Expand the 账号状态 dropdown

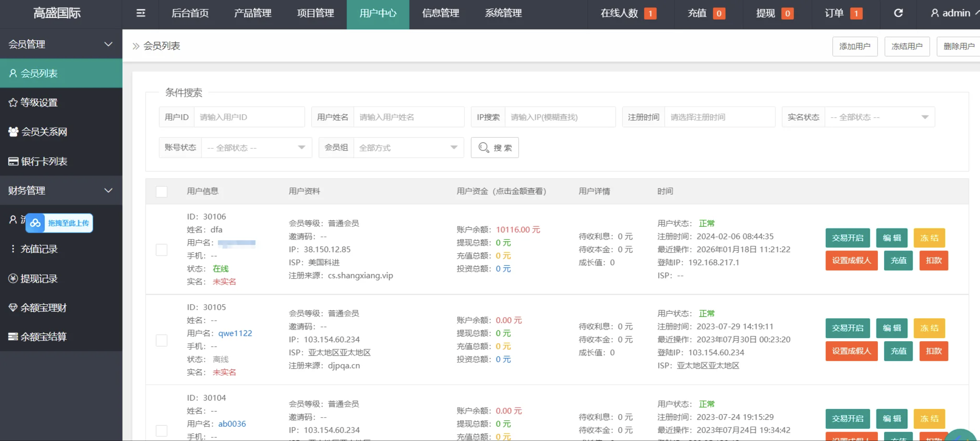256,148
